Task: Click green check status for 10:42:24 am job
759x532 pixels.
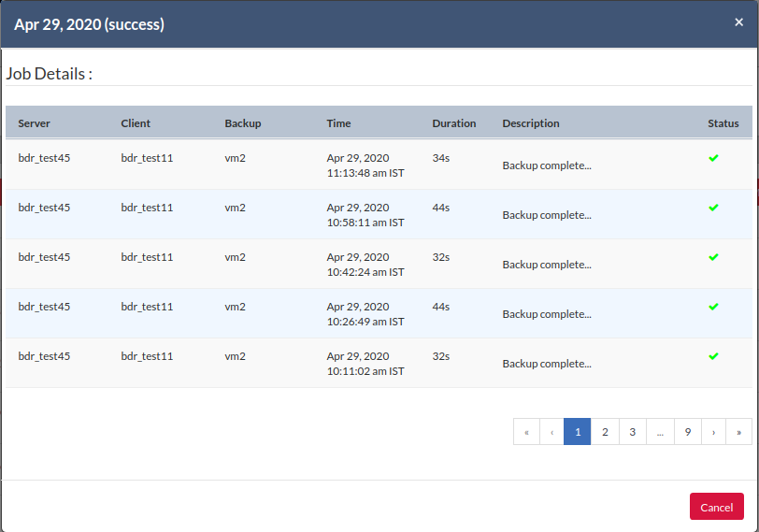Action: [713, 257]
